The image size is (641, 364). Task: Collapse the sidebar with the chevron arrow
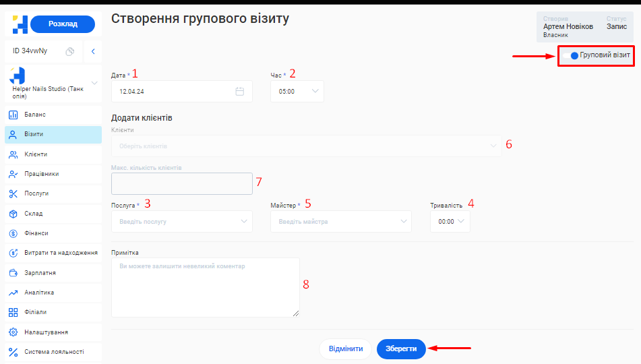(x=92, y=51)
